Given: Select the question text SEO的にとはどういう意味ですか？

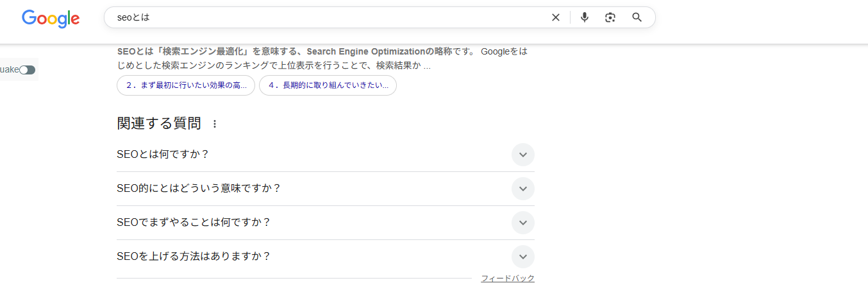Looking at the screenshot, I should tap(199, 189).
